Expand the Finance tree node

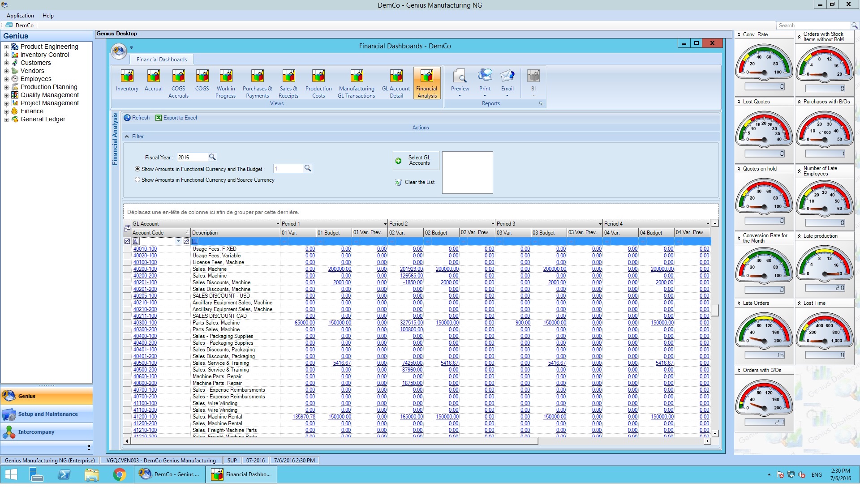[x=6, y=111]
